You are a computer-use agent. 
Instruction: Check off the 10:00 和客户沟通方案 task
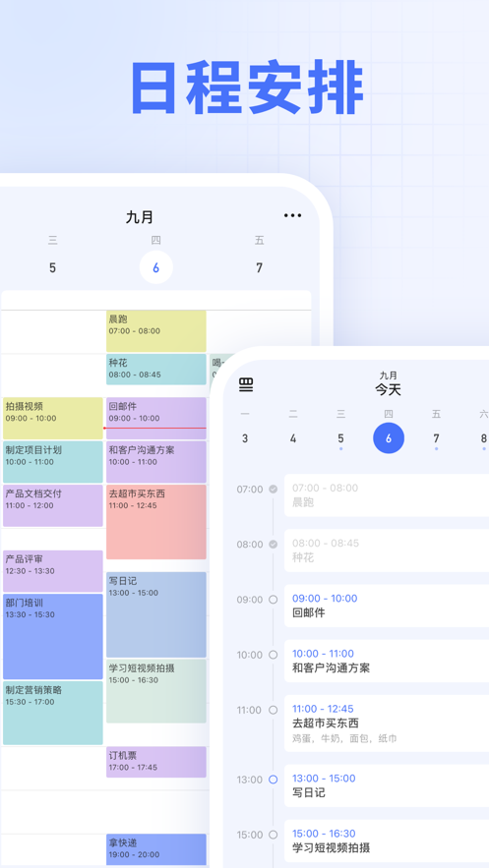click(273, 655)
